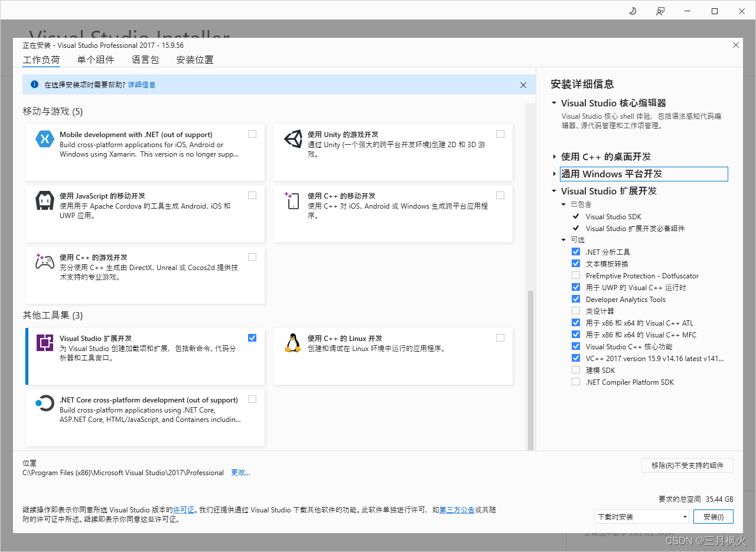756x552 pixels.
Task: Uncheck Visual Studio 扩展开发 workload
Action: (252, 338)
